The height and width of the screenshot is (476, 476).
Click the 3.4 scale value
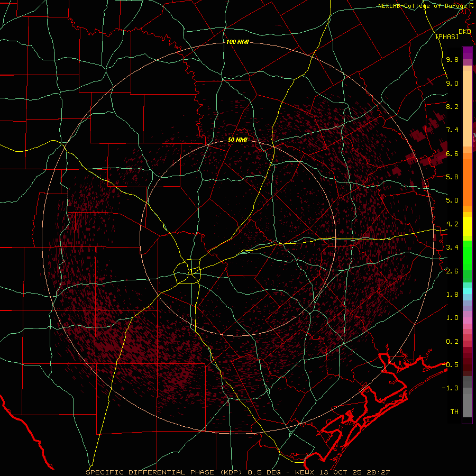coord(452,248)
